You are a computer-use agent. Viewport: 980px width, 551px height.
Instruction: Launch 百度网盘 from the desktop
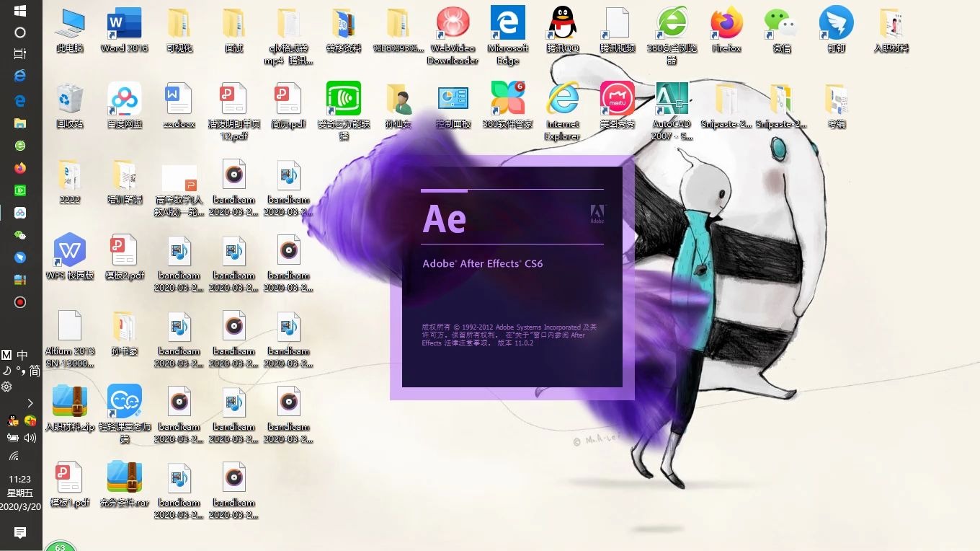pyautogui.click(x=125, y=106)
